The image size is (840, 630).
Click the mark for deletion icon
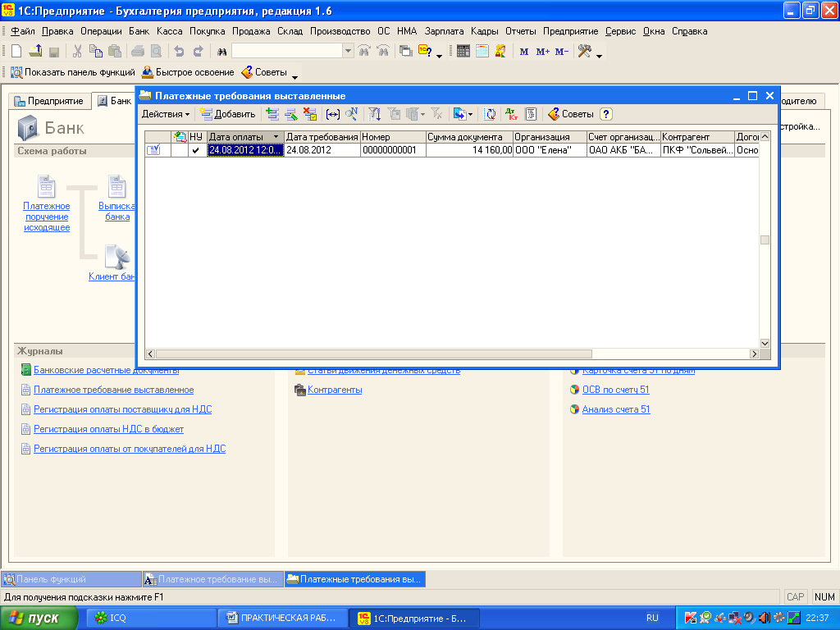point(310,114)
